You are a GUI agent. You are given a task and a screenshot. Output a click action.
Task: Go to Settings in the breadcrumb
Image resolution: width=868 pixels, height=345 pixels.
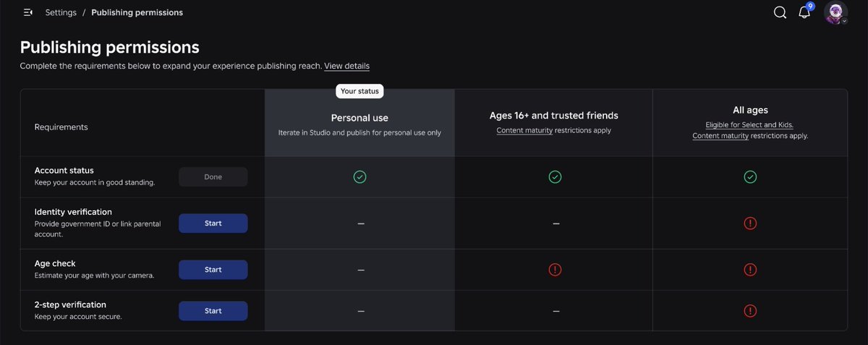coord(61,12)
